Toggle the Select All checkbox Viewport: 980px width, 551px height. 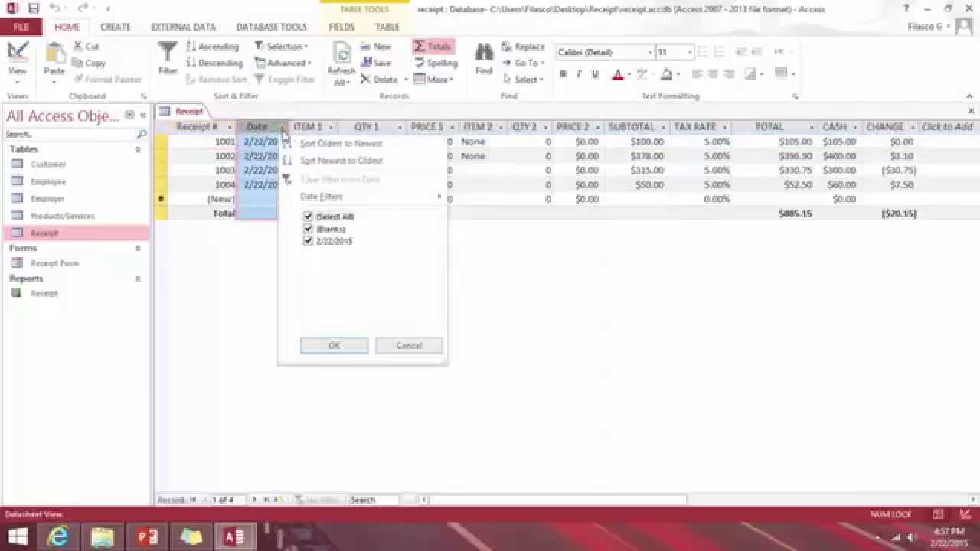(309, 217)
